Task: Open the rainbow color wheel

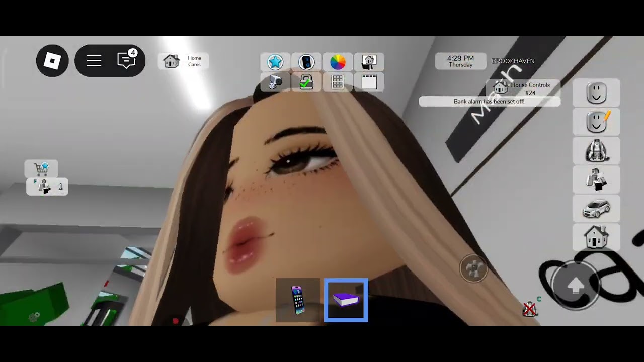Action: point(338,62)
